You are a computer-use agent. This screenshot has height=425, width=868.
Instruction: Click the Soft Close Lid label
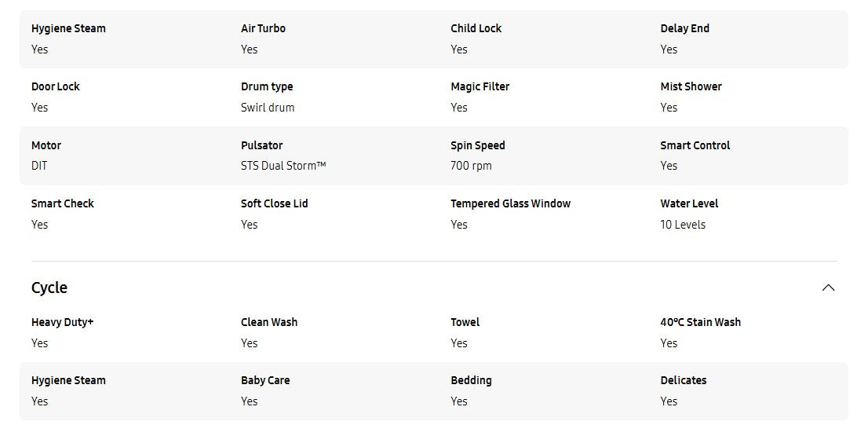[274, 203]
